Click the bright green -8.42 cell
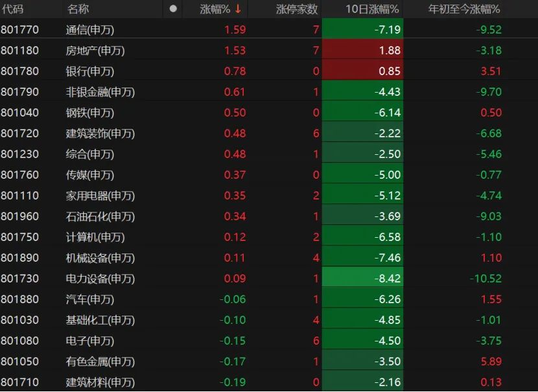Screen dimensions: 538x392 click(362, 279)
